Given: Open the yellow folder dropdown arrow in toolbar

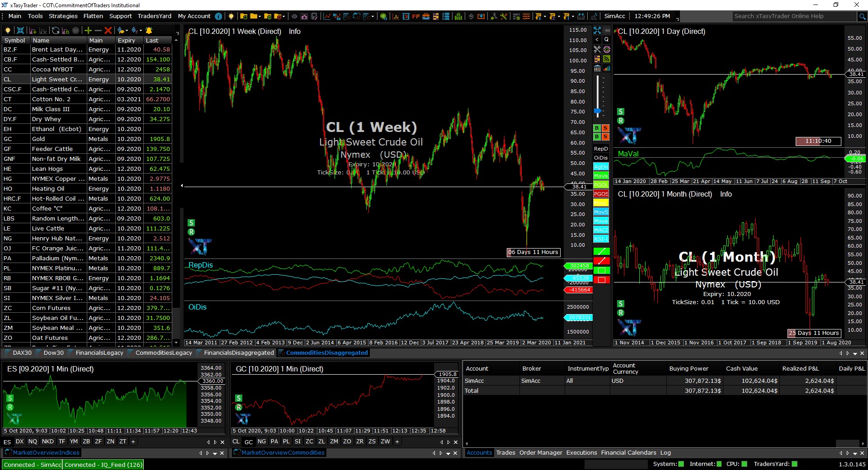Looking at the screenshot, I should click(260, 16).
